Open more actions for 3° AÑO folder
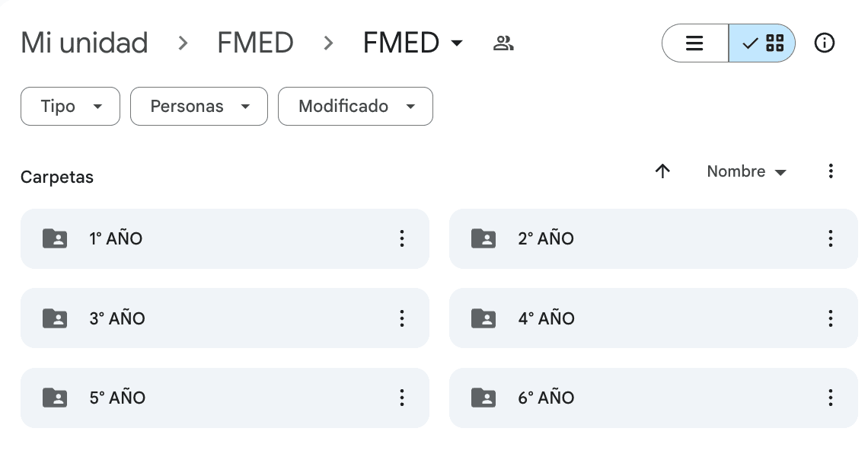The image size is (868, 457). (402, 318)
